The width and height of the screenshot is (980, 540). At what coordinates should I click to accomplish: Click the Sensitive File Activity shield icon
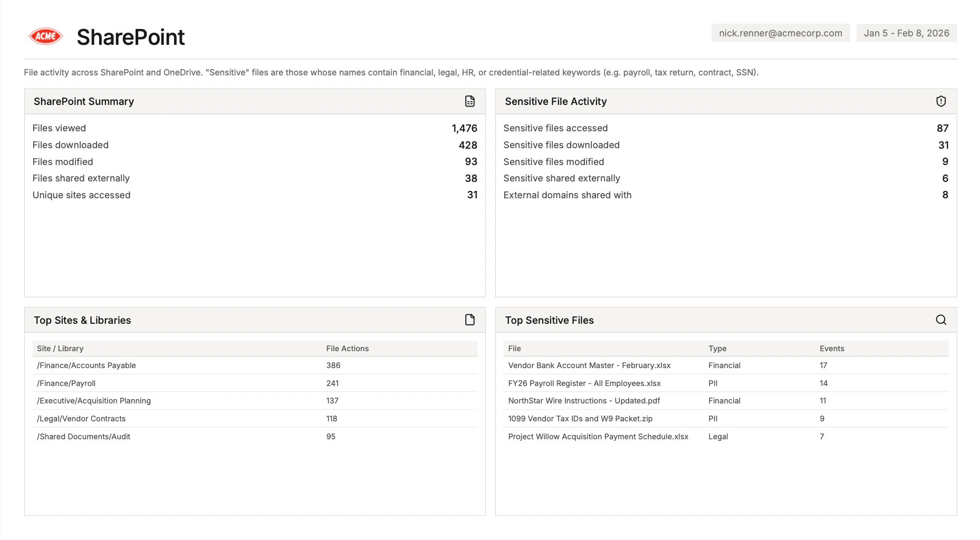940,101
